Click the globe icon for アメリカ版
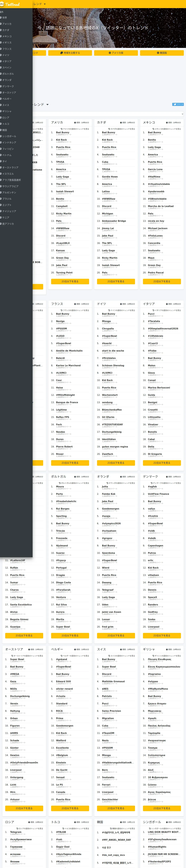Screen dimensions: 186x868 click(x=110, y=53)
